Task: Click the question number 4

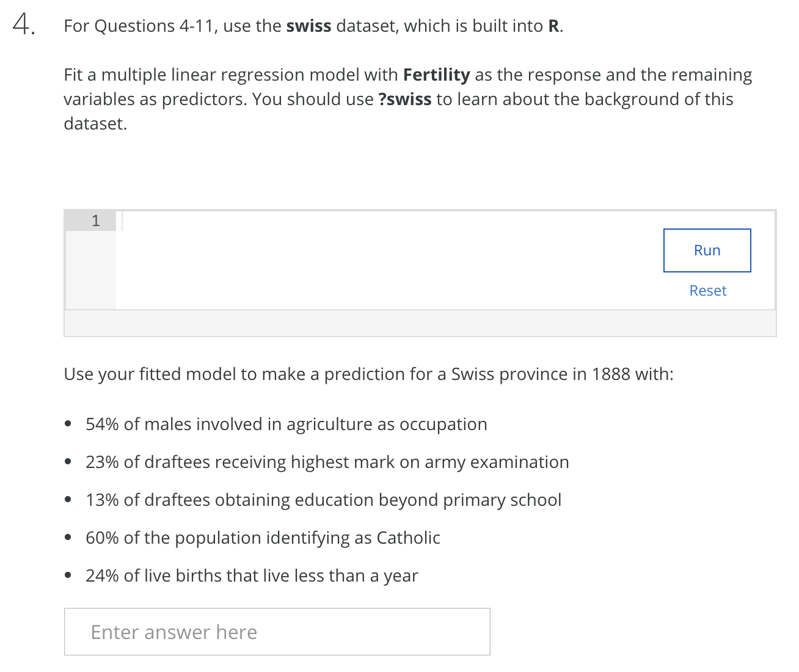Action: [23, 25]
